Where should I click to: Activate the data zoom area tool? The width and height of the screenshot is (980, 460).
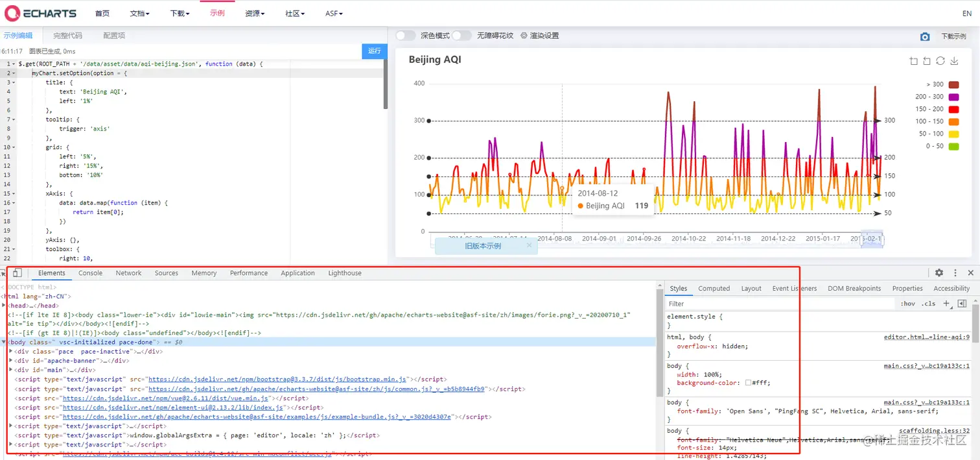tap(914, 61)
